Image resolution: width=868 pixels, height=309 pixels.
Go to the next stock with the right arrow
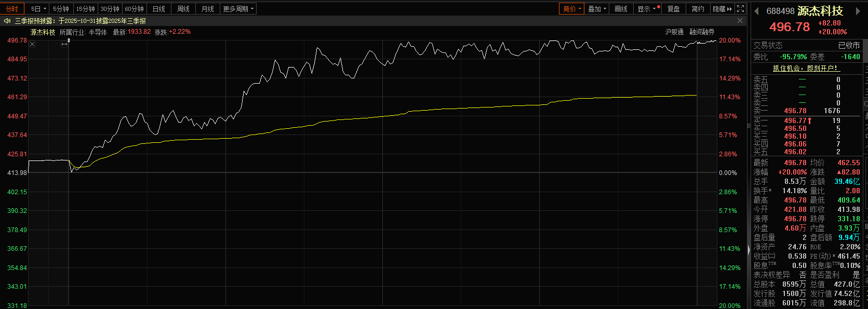coord(858,11)
